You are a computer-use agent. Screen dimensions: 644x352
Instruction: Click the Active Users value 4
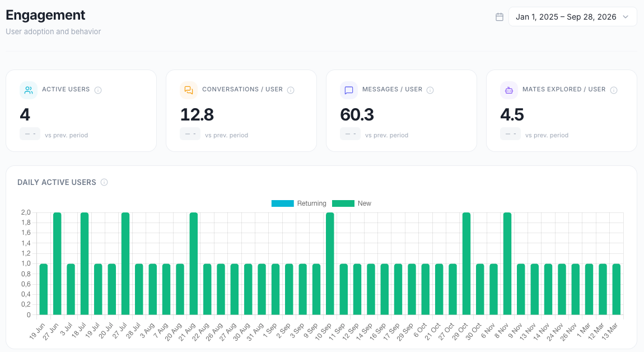[x=25, y=114]
